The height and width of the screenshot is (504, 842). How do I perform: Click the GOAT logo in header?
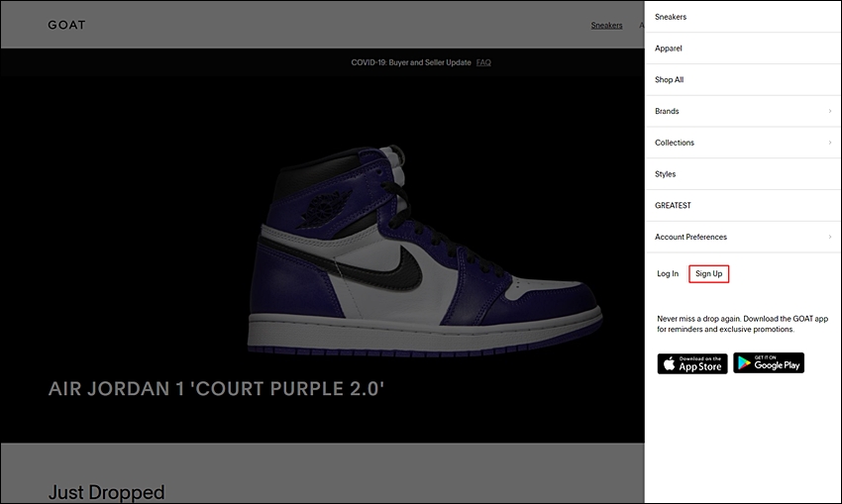point(66,25)
